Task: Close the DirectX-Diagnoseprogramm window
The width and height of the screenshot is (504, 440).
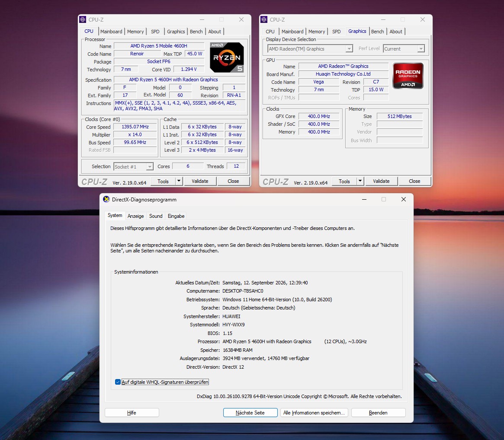Action: pyautogui.click(x=404, y=199)
